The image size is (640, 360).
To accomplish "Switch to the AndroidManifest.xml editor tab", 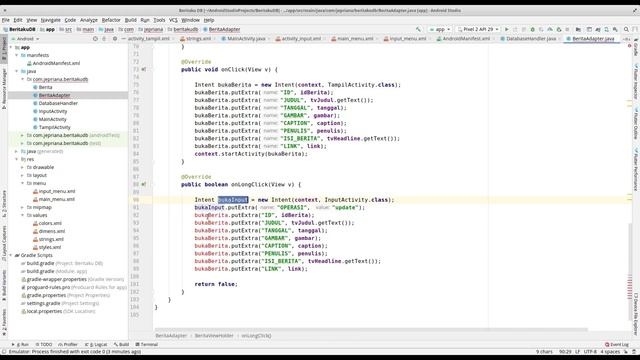I will (465, 39).
